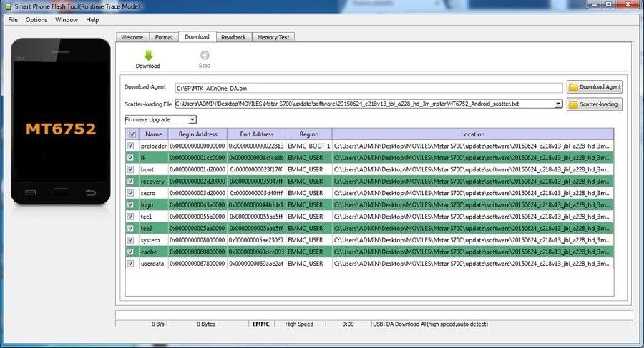Viewport: 644px width, 348px height.
Task: Click the MT6752 phone image
Action: [61, 121]
